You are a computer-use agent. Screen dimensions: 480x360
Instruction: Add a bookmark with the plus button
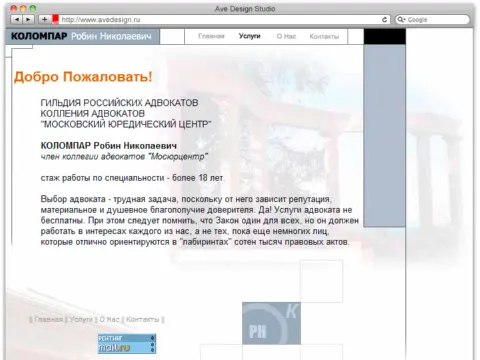[44, 20]
